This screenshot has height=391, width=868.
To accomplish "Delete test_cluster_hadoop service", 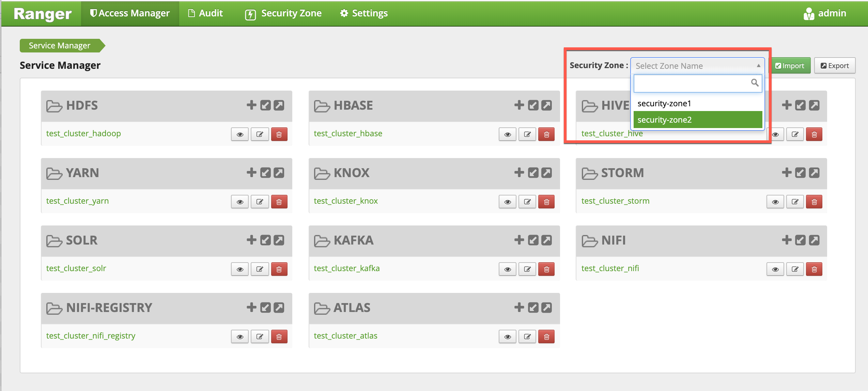I will point(279,134).
